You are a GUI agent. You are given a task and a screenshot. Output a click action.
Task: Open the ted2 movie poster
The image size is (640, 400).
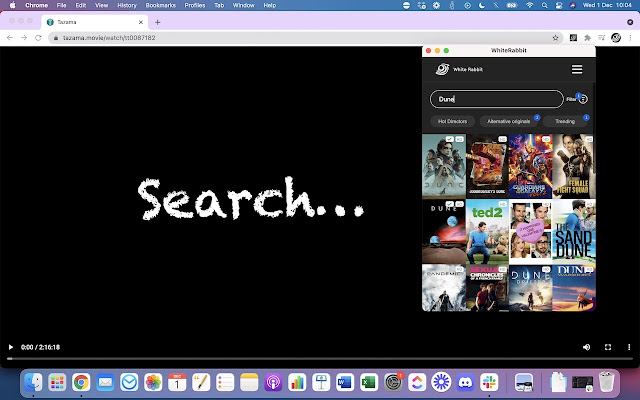tap(487, 229)
